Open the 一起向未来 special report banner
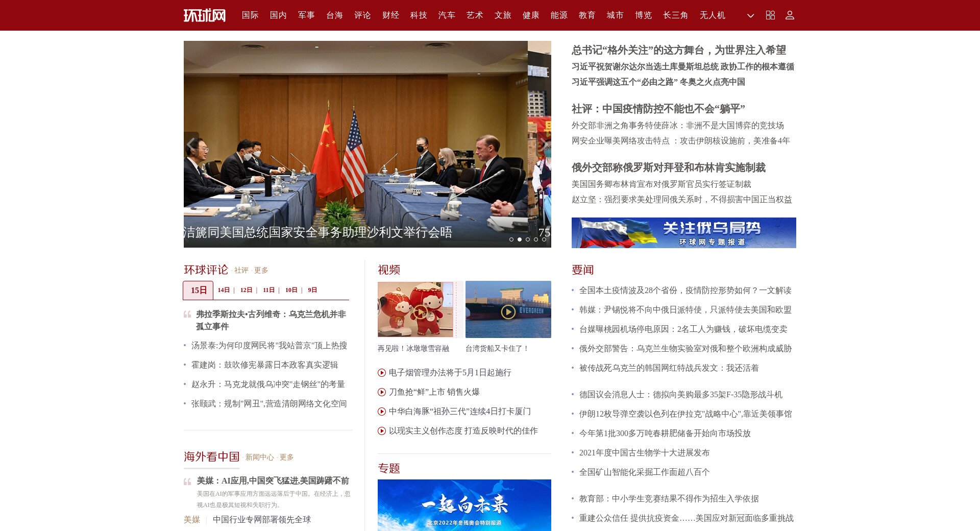Screen dimensions: 980x531 tap(464, 505)
